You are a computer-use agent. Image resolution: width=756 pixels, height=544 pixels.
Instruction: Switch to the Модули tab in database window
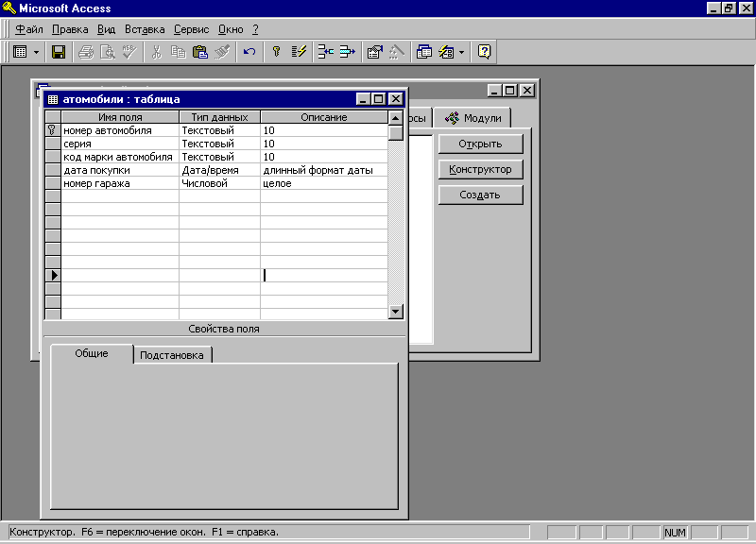click(472, 118)
